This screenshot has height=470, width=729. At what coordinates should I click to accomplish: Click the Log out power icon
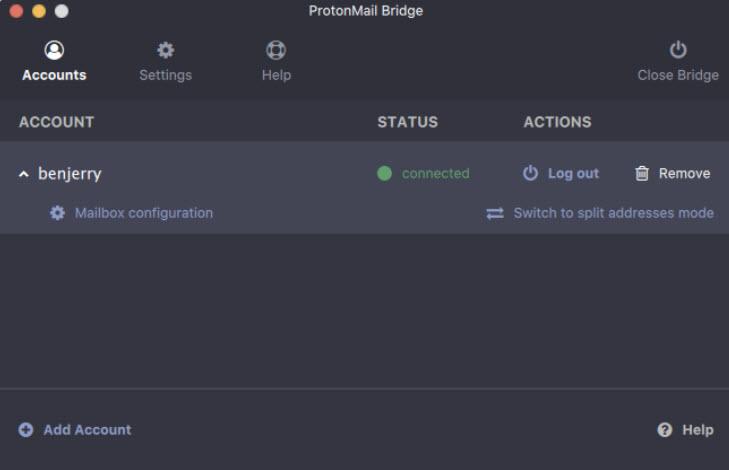tap(531, 173)
